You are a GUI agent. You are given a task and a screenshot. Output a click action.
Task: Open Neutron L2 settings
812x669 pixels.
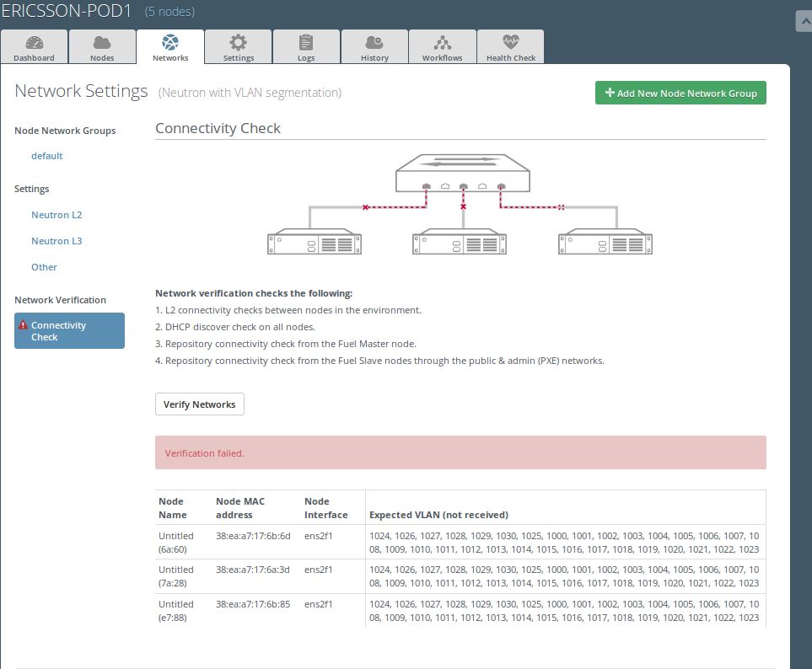coord(56,215)
